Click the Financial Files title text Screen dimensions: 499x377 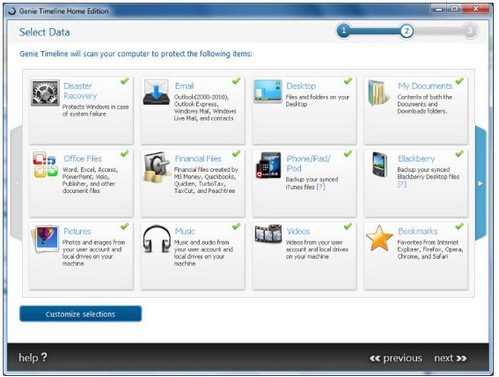(198, 159)
